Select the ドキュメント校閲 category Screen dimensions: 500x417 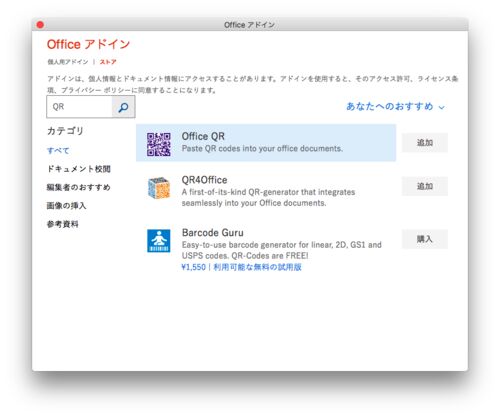pyautogui.click(x=79, y=169)
